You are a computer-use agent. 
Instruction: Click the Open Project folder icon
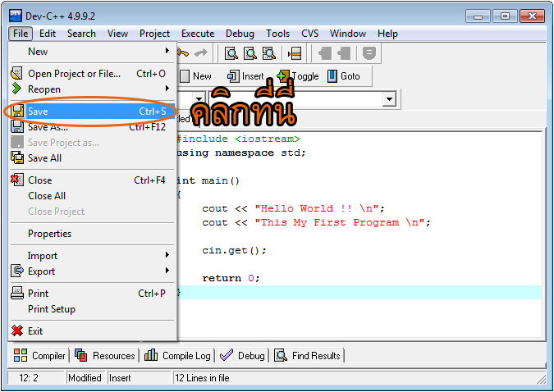(x=16, y=73)
